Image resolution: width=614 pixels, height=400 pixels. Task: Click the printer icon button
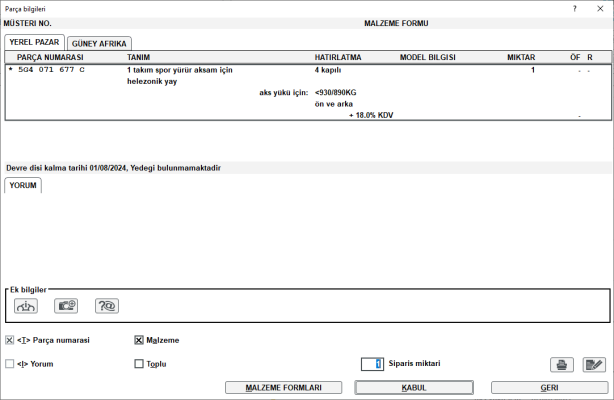point(562,365)
